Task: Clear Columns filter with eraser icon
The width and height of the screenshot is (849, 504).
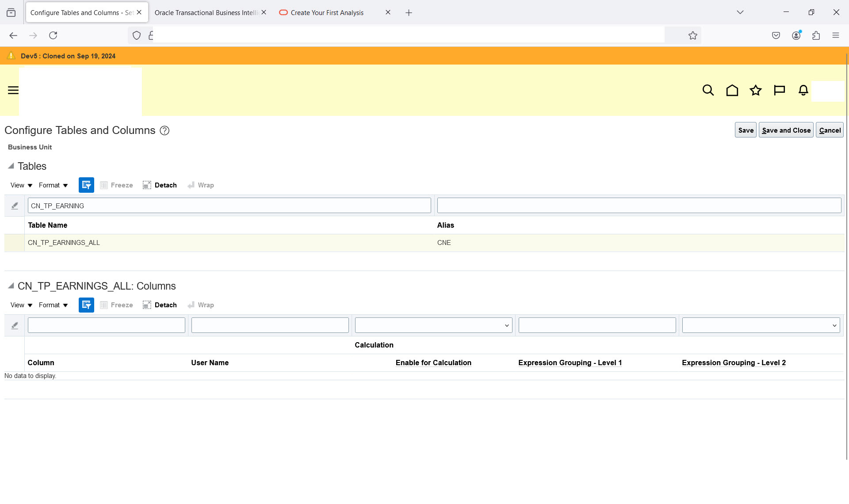Action: pyautogui.click(x=15, y=325)
